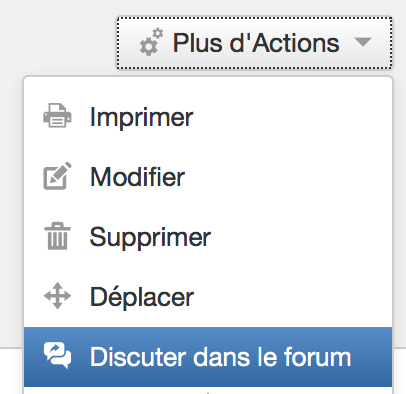Click the "Déplacer" text label
This screenshot has width=406, height=394.
tap(142, 297)
